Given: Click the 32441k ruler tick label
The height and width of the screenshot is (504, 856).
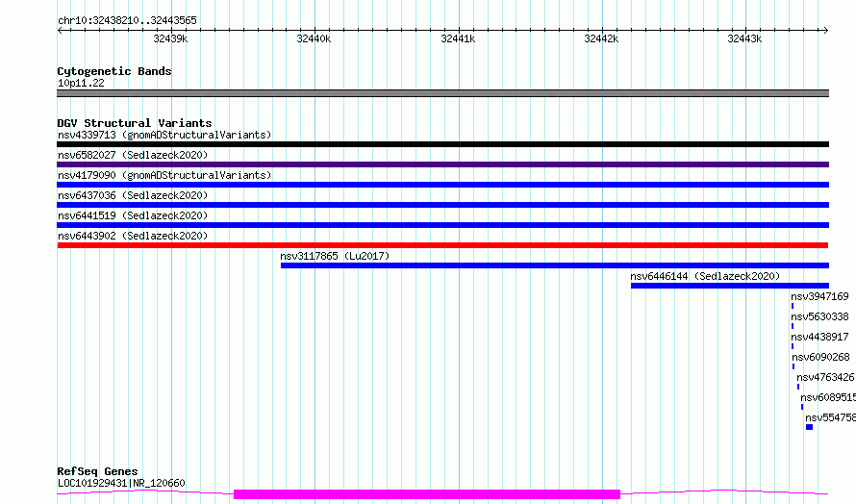Looking at the screenshot, I should coord(458,38).
